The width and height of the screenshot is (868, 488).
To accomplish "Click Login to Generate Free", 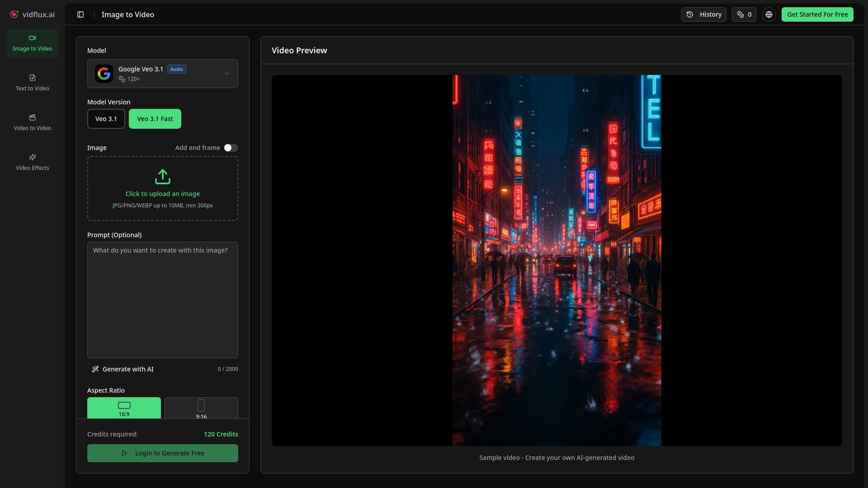I will [x=162, y=453].
